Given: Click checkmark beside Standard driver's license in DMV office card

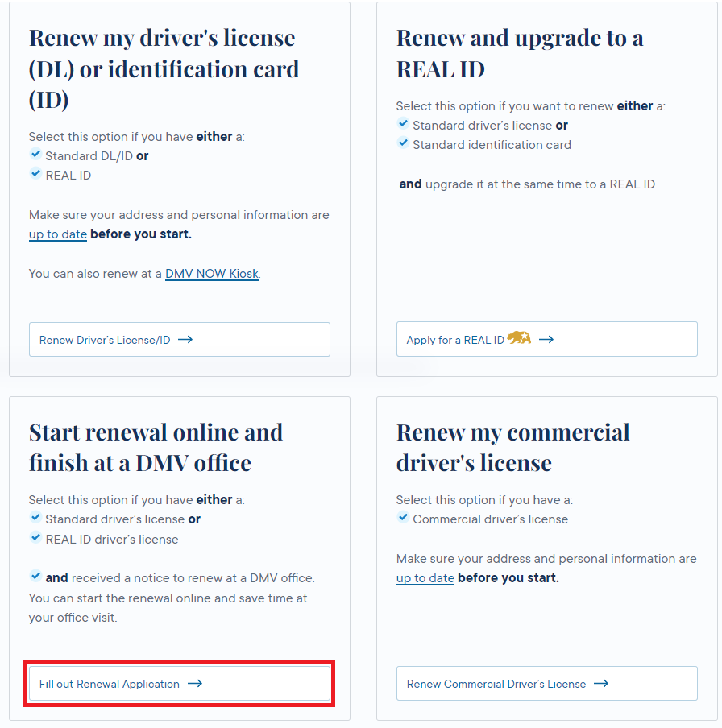Looking at the screenshot, I should (35, 517).
